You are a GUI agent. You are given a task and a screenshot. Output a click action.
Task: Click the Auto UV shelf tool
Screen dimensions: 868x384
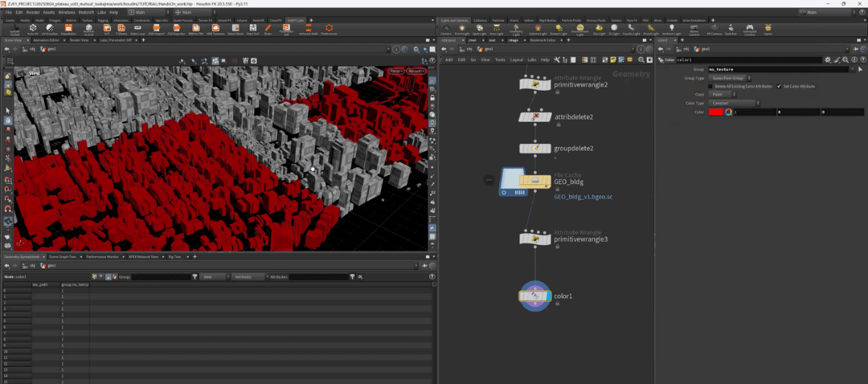point(32,29)
